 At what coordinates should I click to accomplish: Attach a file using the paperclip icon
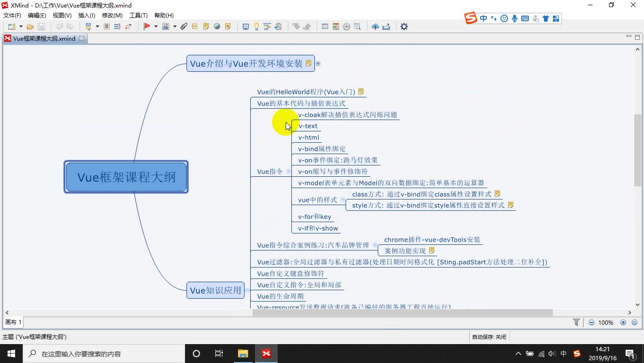click(184, 26)
